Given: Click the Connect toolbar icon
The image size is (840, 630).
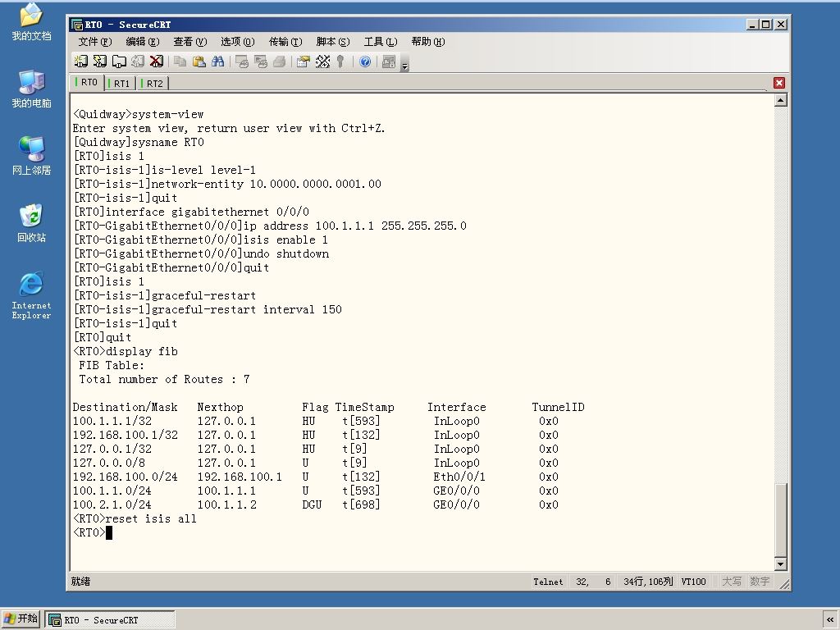Looking at the screenshot, I should (81, 62).
